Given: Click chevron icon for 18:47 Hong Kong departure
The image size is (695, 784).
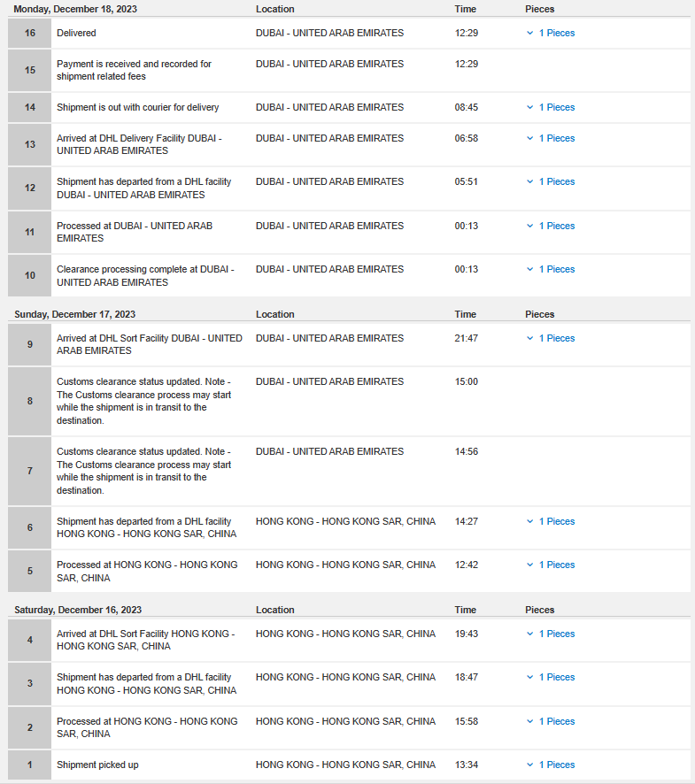Looking at the screenshot, I should coord(529,678).
